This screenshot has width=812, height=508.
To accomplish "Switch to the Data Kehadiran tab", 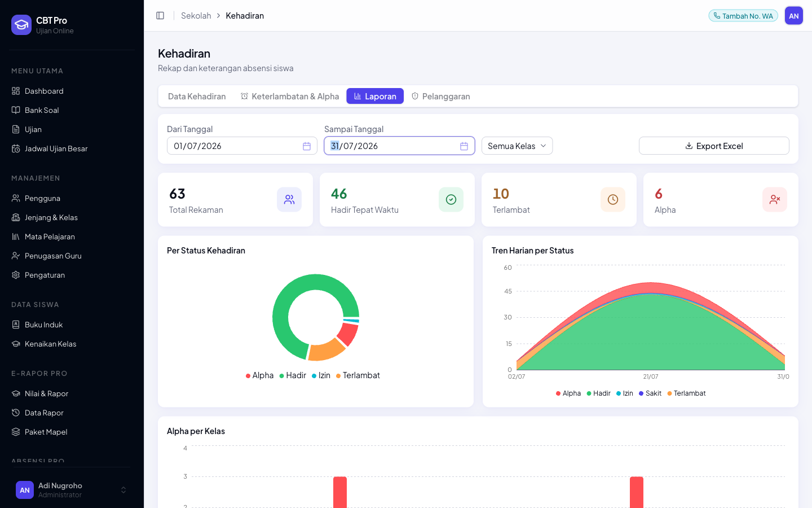I will click(197, 97).
